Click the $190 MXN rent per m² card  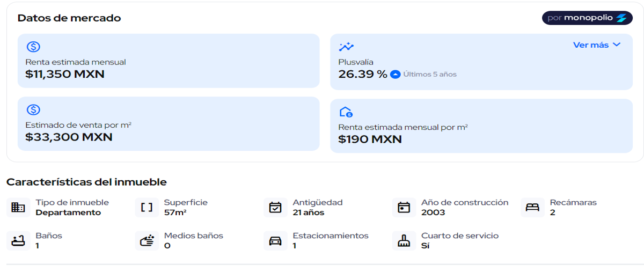pyautogui.click(x=481, y=126)
